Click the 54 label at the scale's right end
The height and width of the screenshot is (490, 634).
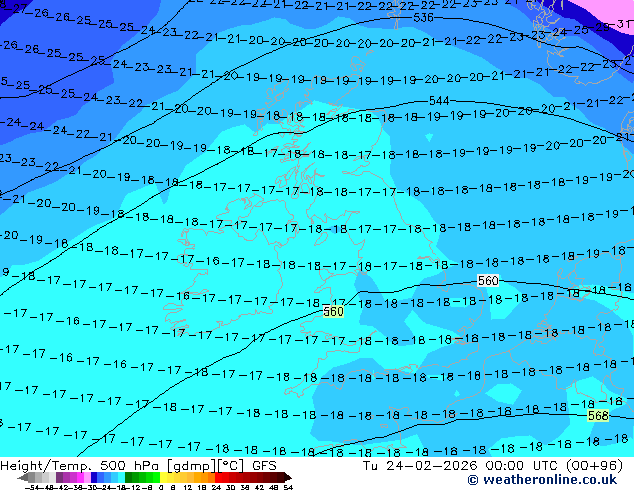(x=287, y=487)
